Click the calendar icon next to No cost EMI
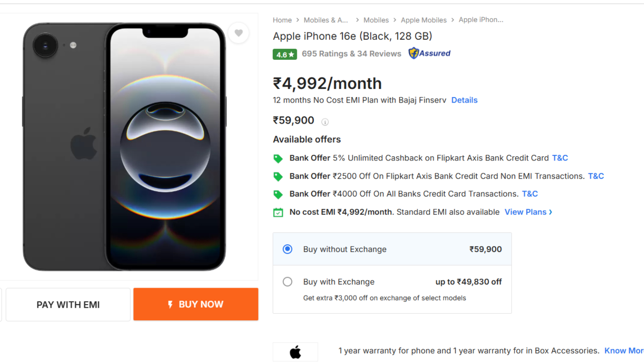Viewport: 644px width, 362px height. (x=278, y=212)
